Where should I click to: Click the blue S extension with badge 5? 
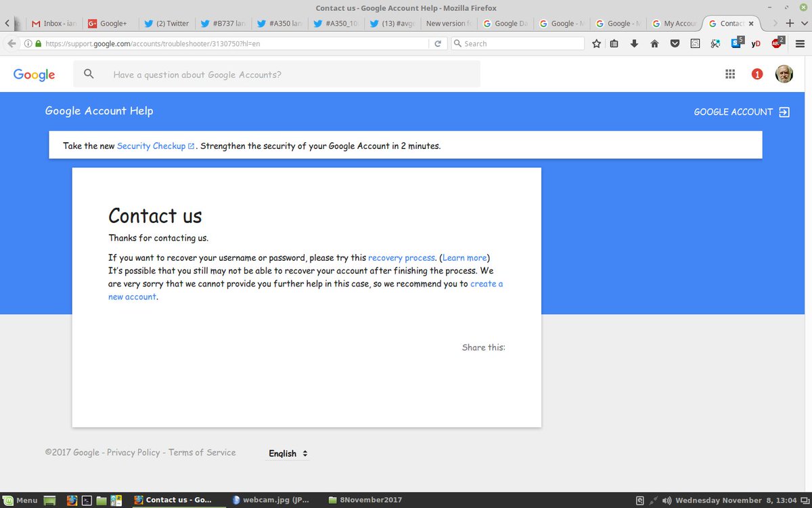tap(737, 43)
